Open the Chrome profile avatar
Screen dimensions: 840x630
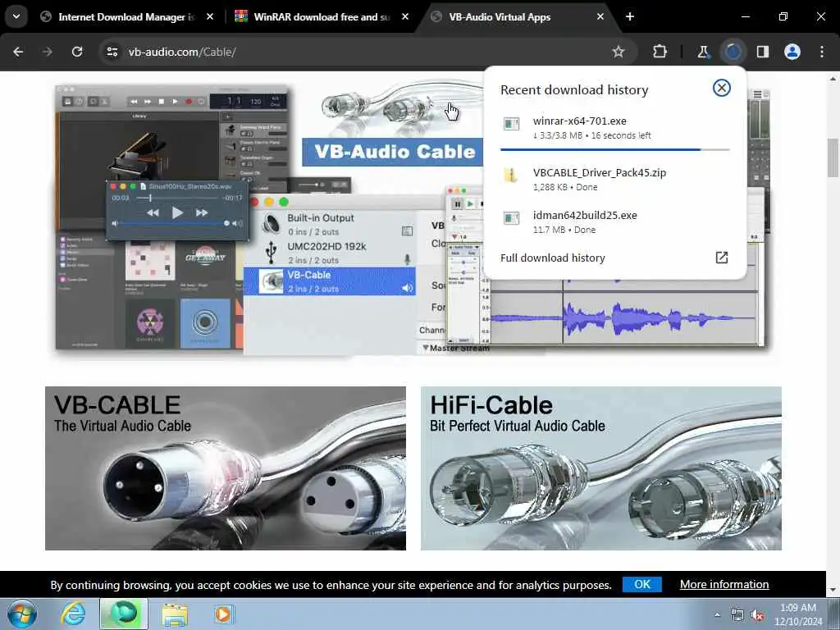point(792,52)
